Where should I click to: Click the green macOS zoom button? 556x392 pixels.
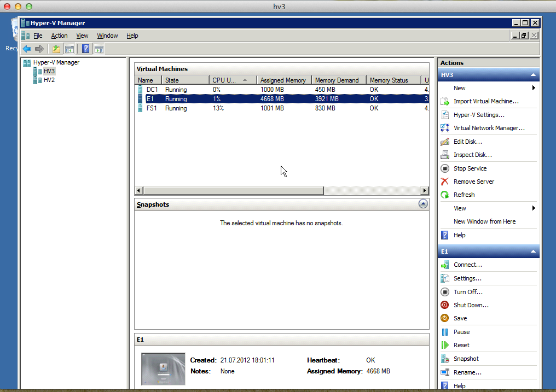(x=29, y=7)
